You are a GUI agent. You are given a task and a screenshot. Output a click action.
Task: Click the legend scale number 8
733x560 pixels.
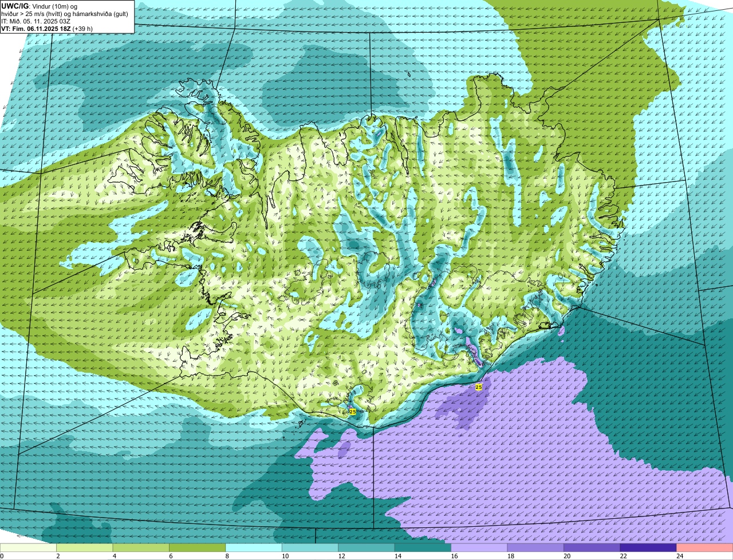[227, 556]
